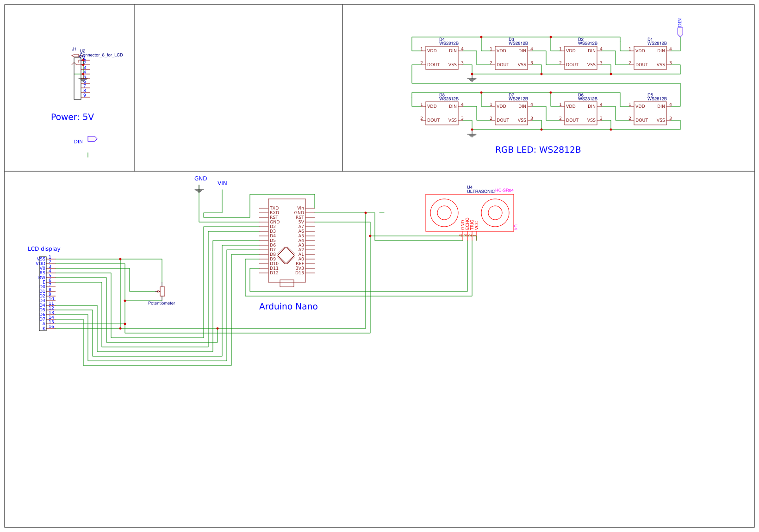Screen dimensions: 759x532
Task: Click the ground symbol below the D8–D5 LED row
Action: coord(472,135)
